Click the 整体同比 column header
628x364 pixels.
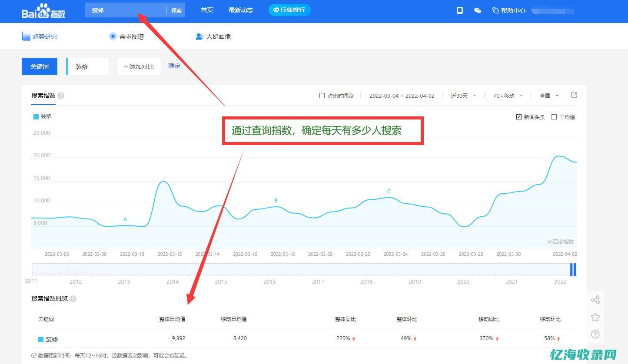tap(346, 319)
